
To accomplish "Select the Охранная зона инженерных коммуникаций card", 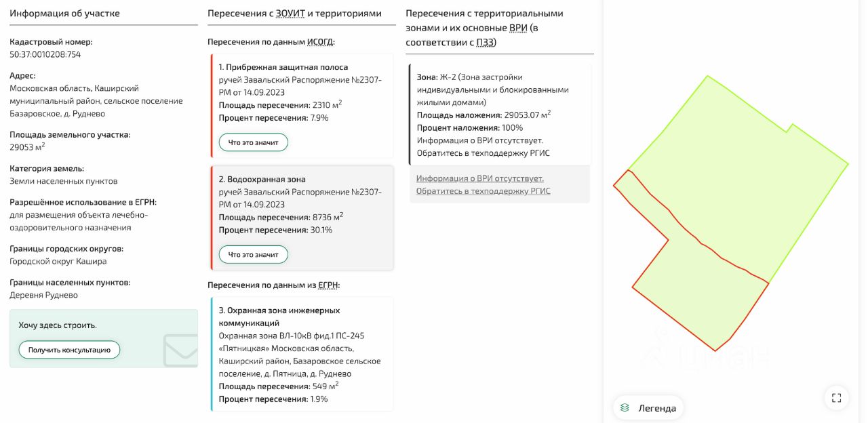I will (x=302, y=352).
